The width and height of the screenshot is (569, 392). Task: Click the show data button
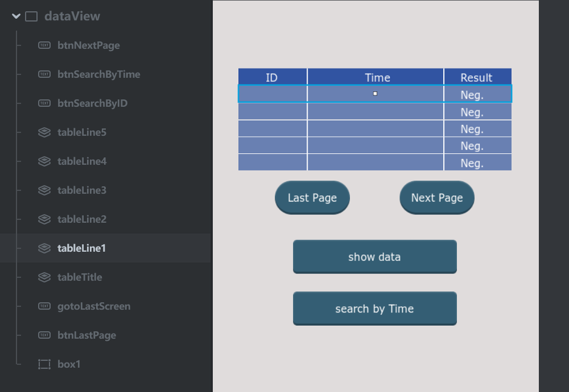click(x=375, y=257)
